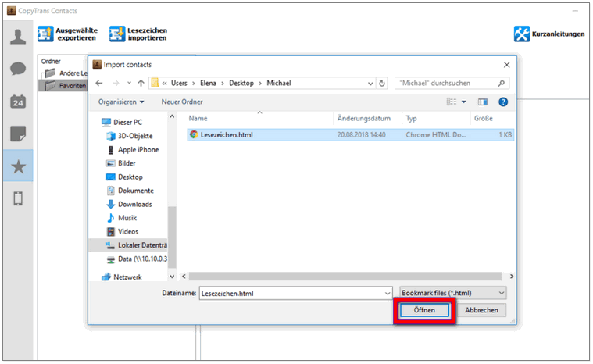
Task: Click Users in the address breadcrumb
Action: [179, 83]
